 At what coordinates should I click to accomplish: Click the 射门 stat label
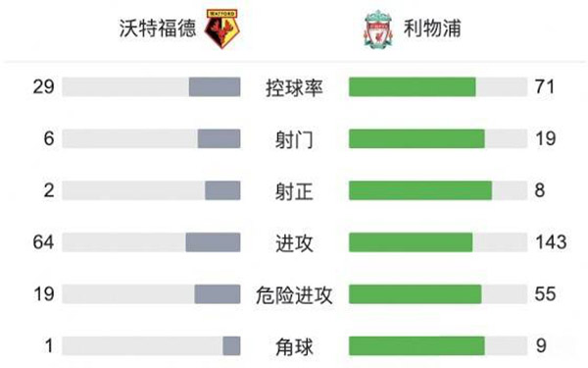294,139
